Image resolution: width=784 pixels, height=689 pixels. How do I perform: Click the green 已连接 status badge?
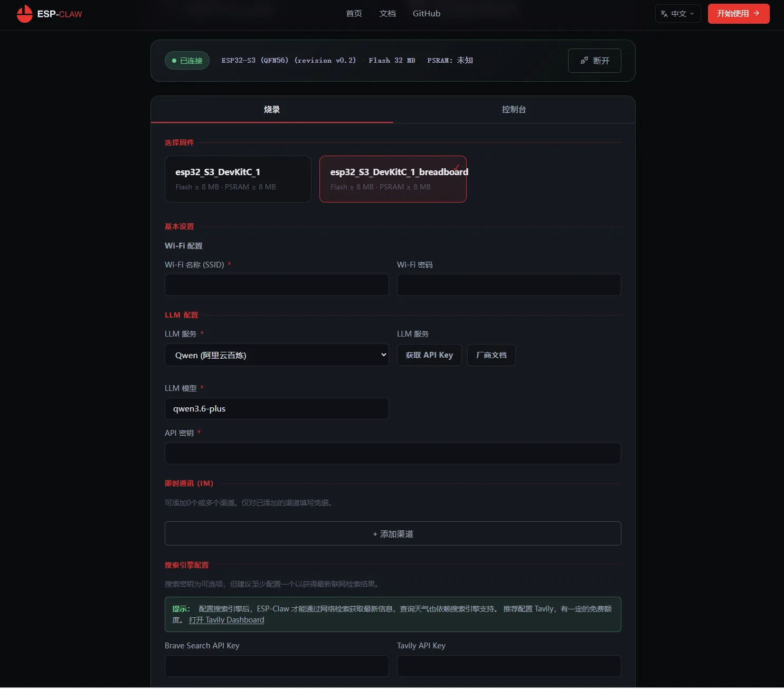point(187,61)
